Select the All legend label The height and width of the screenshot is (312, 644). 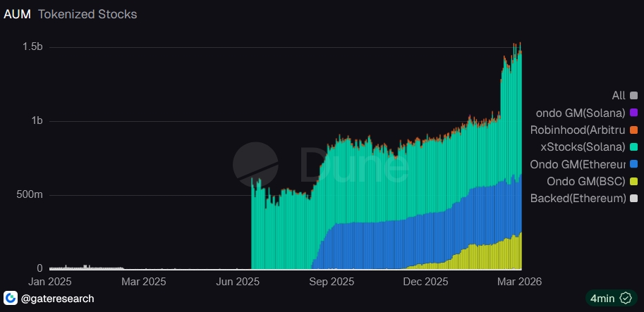point(618,96)
